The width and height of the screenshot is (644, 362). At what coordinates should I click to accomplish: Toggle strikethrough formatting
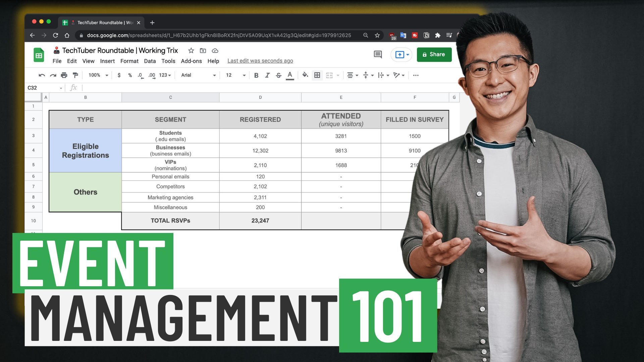[278, 75]
